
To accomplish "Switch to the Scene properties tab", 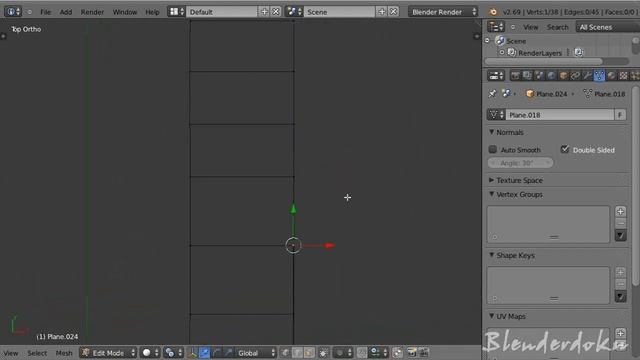I will 539,76.
